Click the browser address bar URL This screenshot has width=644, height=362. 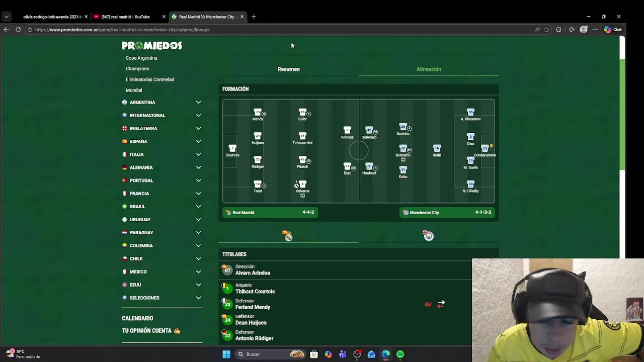tap(122, 30)
